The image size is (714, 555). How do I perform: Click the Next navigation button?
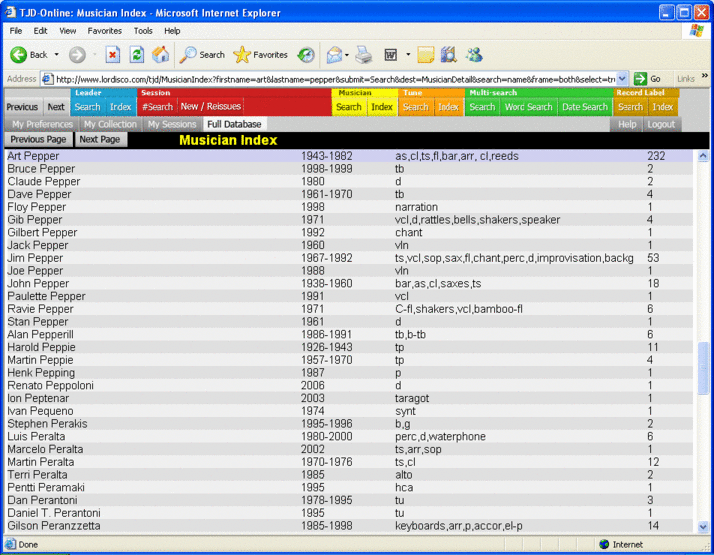tap(56, 107)
